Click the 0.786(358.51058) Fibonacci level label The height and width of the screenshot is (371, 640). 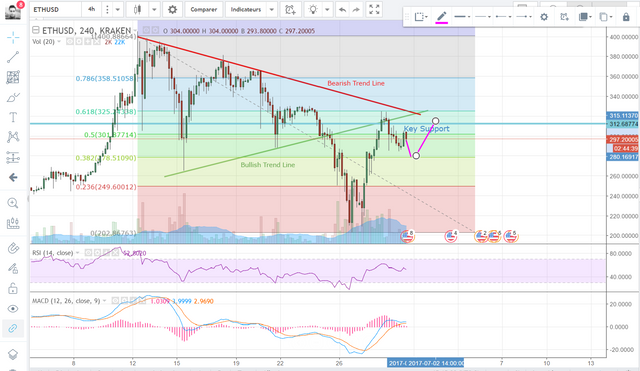point(105,78)
